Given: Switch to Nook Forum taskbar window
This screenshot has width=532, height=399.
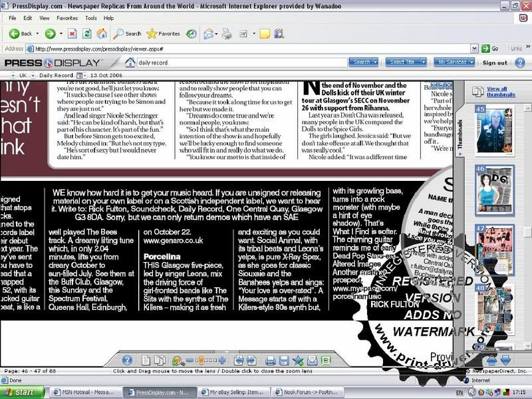Looking at the screenshot, I should 308,392.
